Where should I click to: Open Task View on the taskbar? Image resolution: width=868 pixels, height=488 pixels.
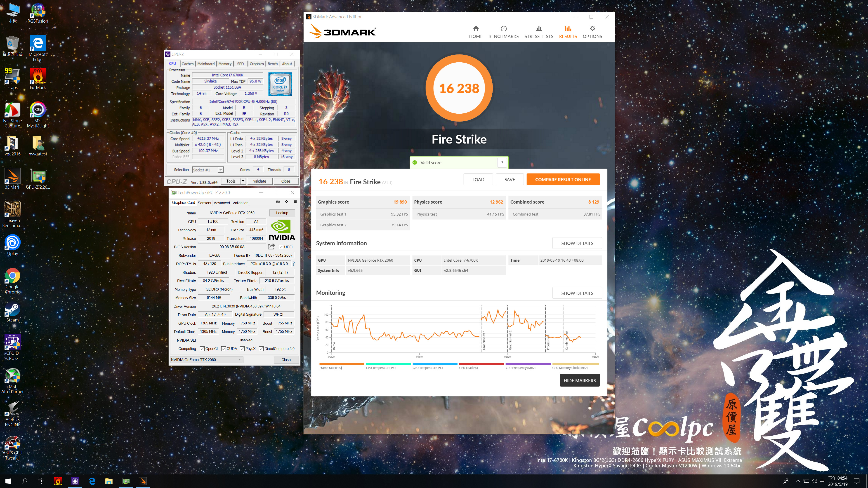(x=40, y=481)
